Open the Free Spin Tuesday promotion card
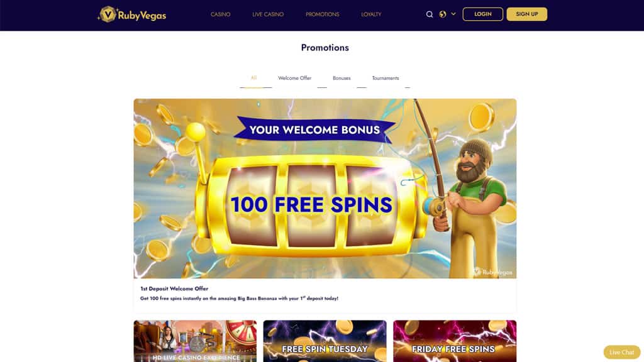The width and height of the screenshot is (644, 362). [x=325, y=341]
